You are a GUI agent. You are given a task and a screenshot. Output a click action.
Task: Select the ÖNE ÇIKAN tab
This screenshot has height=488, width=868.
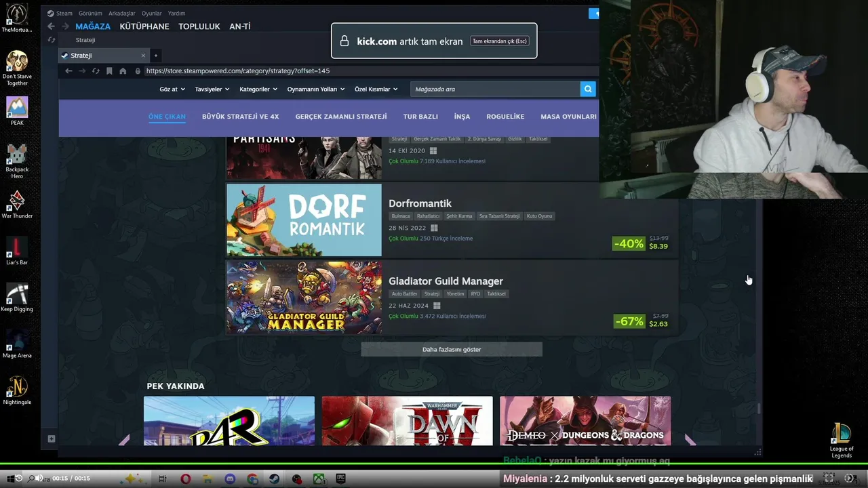coord(167,117)
